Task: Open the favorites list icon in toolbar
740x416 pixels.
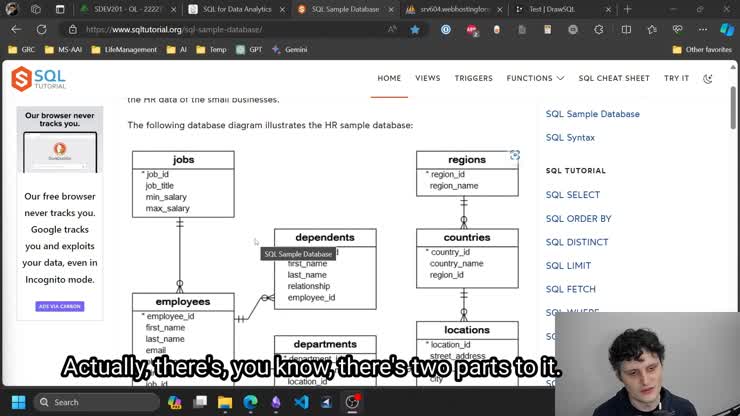Action: [652, 29]
